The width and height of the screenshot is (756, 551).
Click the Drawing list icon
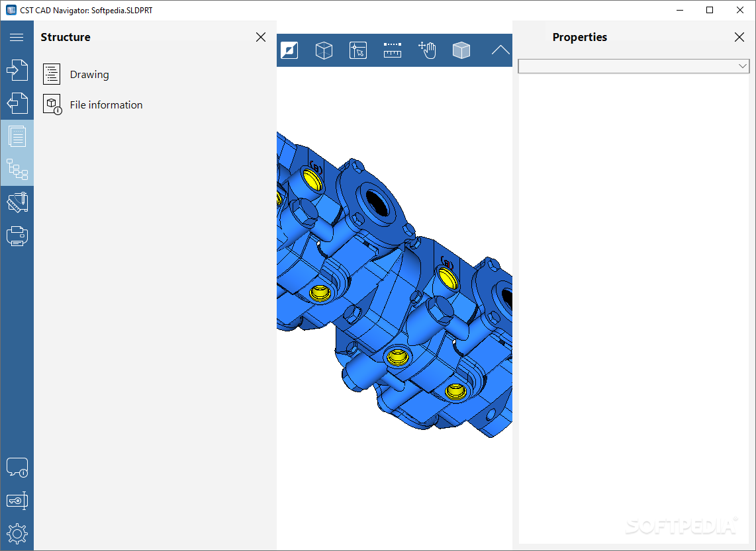point(52,74)
